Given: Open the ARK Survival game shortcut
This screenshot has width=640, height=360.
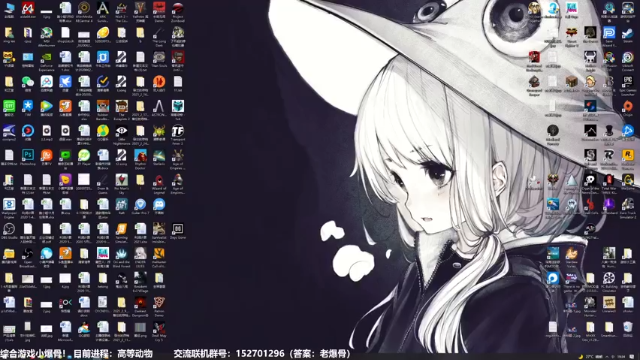Looking at the screenshot, I should pos(103,11).
